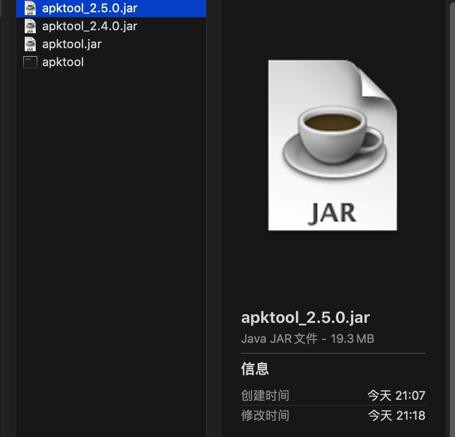Select the apktool file name without extension
The width and height of the screenshot is (455, 437).
63,62
